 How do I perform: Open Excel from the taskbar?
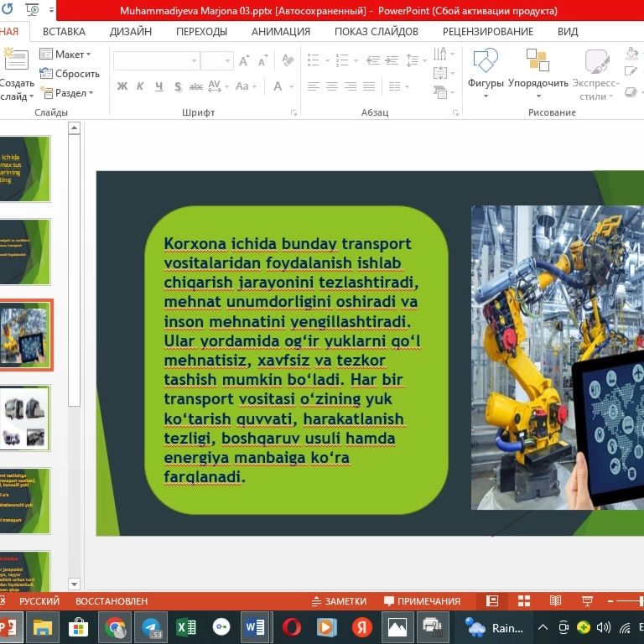coord(186,627)
